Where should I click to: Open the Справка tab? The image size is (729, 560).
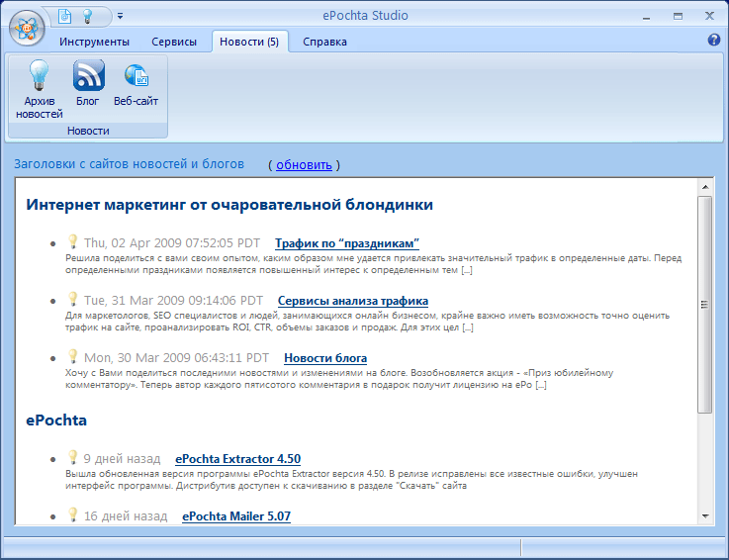coord(324,42)
